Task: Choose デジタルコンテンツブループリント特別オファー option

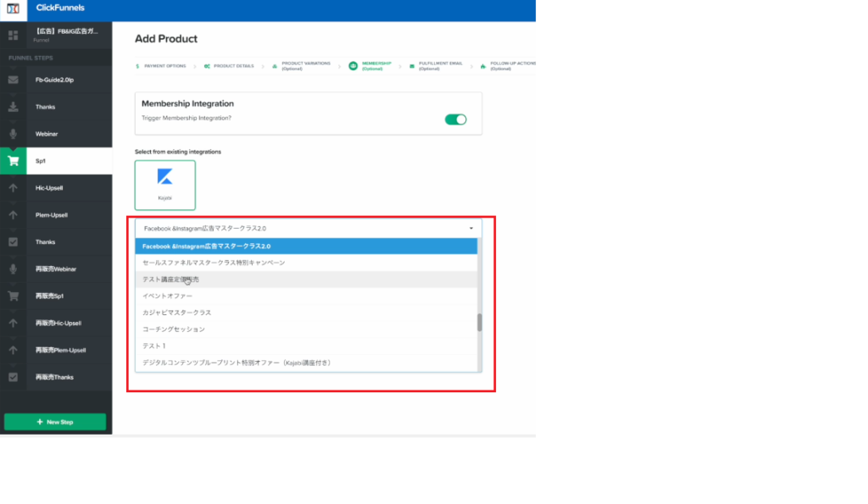Action: [306, 363]
